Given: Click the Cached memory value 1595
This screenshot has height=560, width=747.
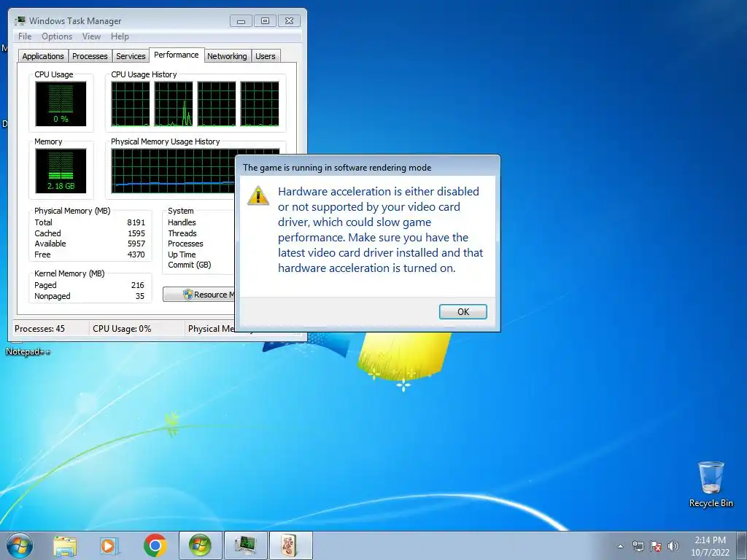Looking at the screenshot, I should (136, 233).
